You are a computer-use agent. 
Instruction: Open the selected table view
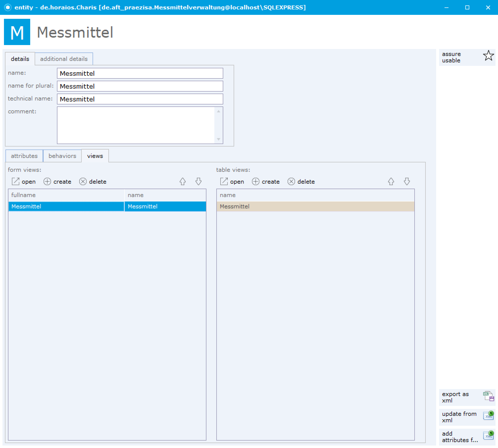point(232,181)
